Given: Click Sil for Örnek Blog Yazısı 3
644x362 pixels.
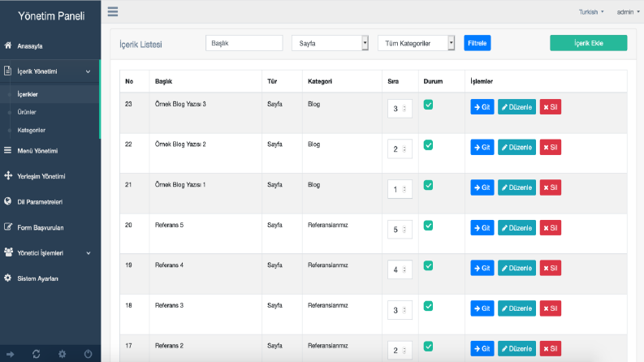Looking at the screenshot, I should 551,107.
